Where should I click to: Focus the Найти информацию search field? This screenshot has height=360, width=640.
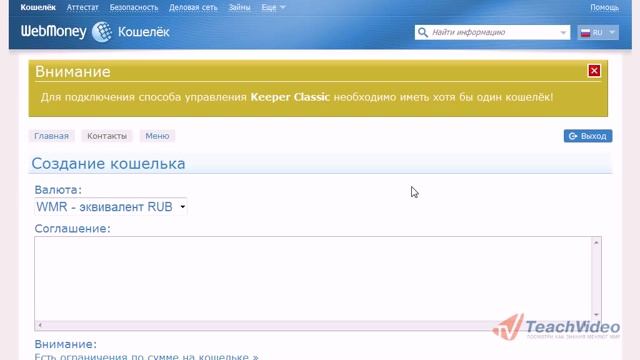click(492, 32)
